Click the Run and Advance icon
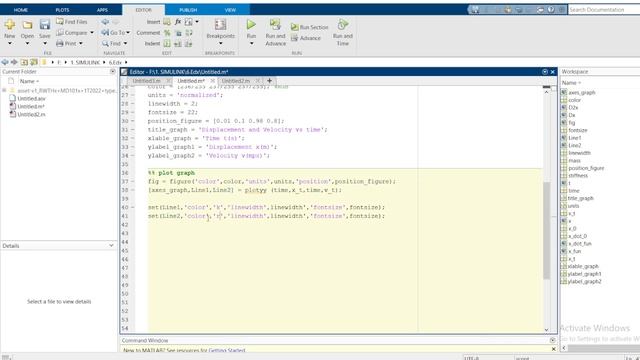This screenshot has width=640, height=360. 276,25
